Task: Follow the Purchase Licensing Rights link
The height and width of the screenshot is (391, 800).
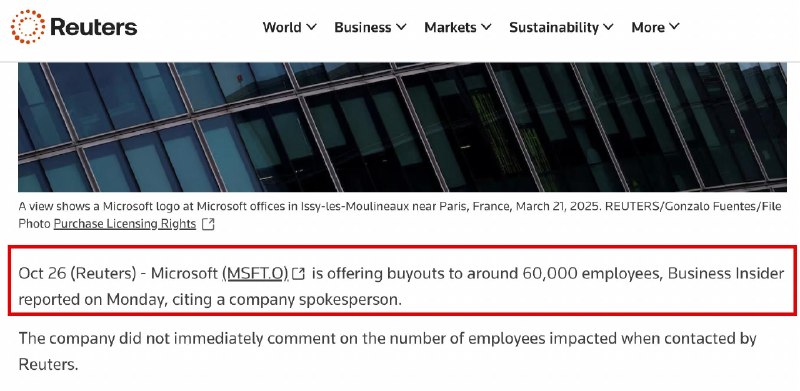Action: (125, 224)
